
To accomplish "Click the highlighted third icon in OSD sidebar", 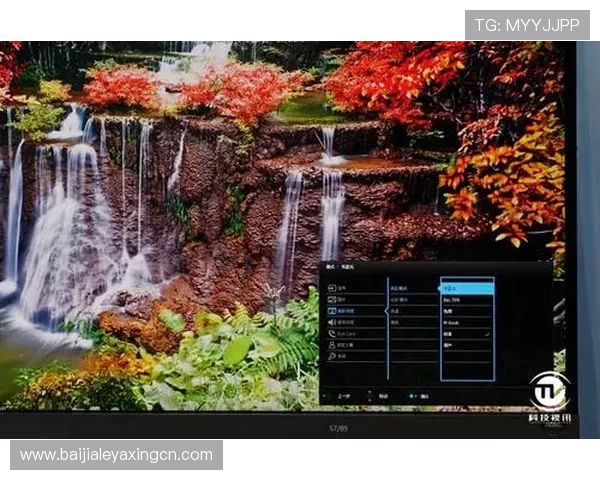I will (x=331, y=310).
